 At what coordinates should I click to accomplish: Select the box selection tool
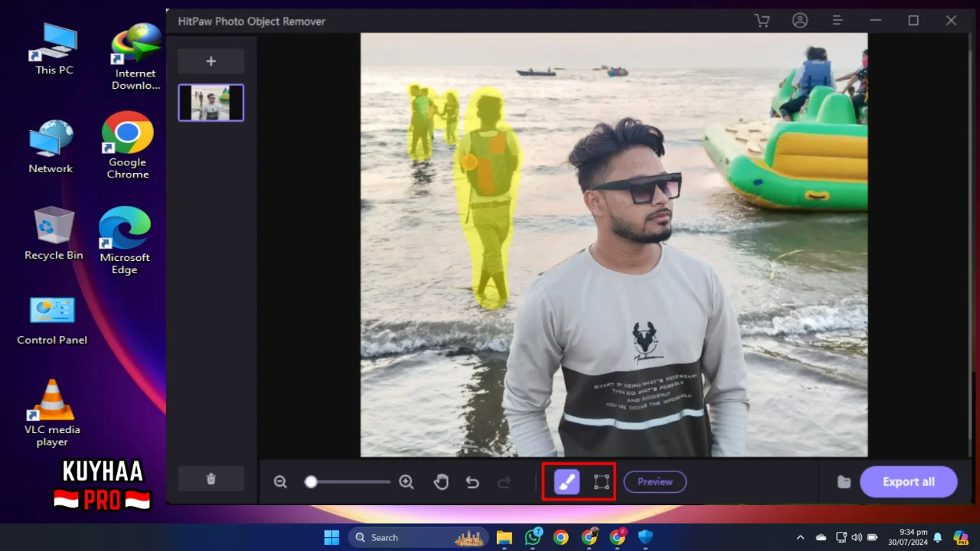pos(601,481)
